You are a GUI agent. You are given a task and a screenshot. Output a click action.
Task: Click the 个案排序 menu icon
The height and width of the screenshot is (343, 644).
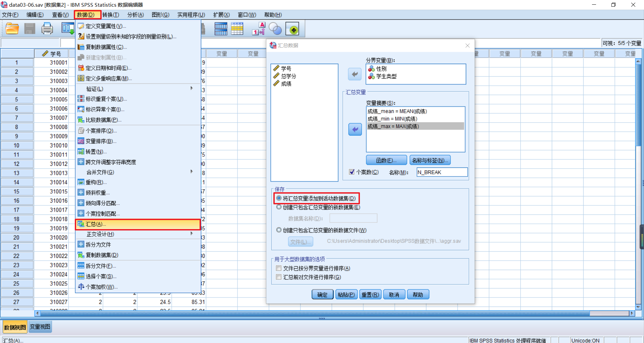pos(81,131)
